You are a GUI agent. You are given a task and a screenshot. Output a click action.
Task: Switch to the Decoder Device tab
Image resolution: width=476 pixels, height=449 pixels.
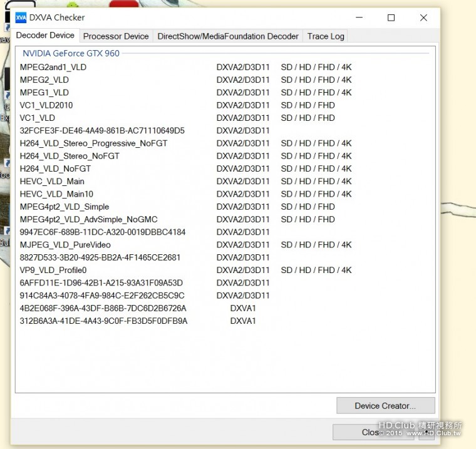[45, 35]
